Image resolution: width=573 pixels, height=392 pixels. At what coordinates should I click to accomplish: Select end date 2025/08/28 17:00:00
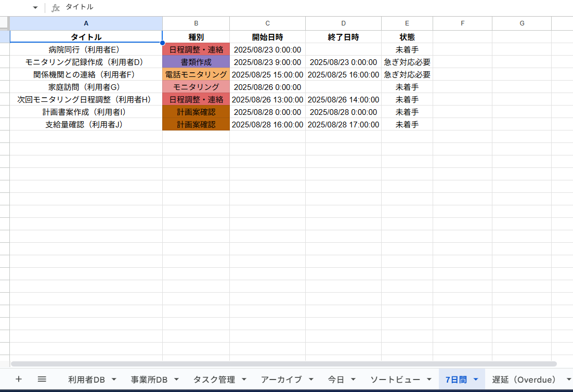[x=344, y=124]
